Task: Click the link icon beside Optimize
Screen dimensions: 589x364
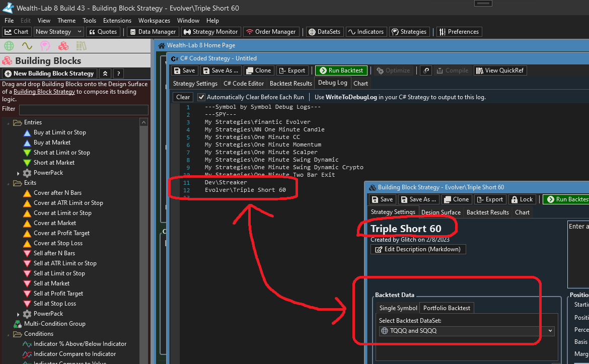Action: pos(426,70)
